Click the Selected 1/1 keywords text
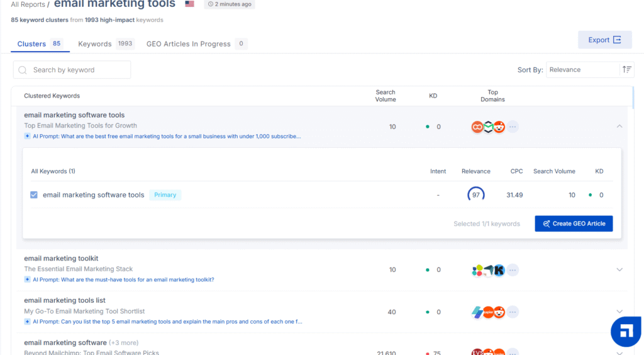Screen dimensions: 644x355 coord(487,224)
